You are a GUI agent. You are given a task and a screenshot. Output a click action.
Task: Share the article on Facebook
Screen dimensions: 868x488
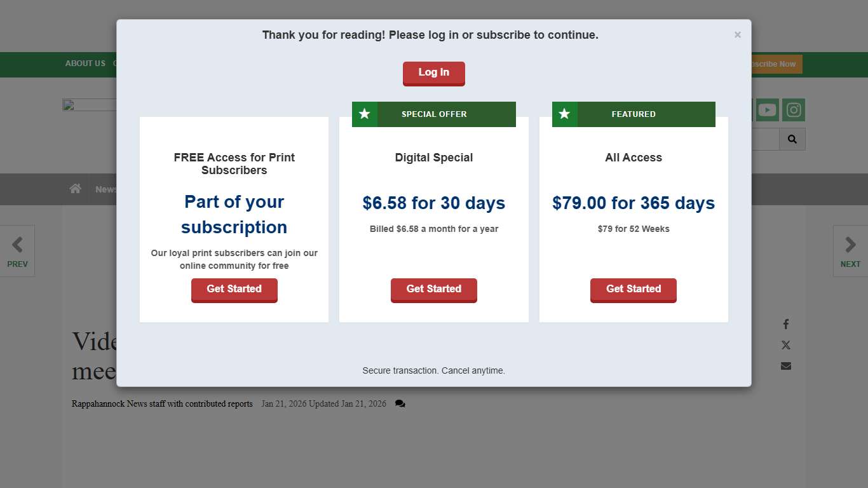[x=786, y=324]
